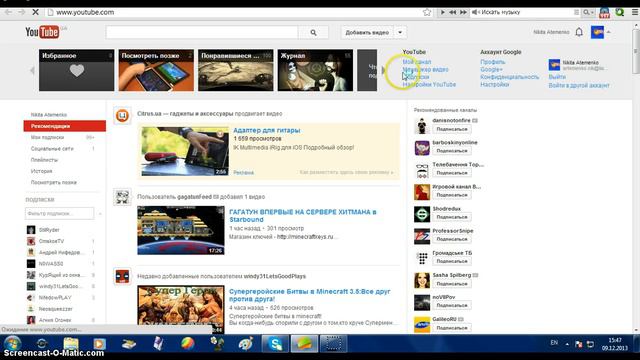Screen dimensions: 640x360
Task: Click the browser address bar
Action: coord(237,12)
